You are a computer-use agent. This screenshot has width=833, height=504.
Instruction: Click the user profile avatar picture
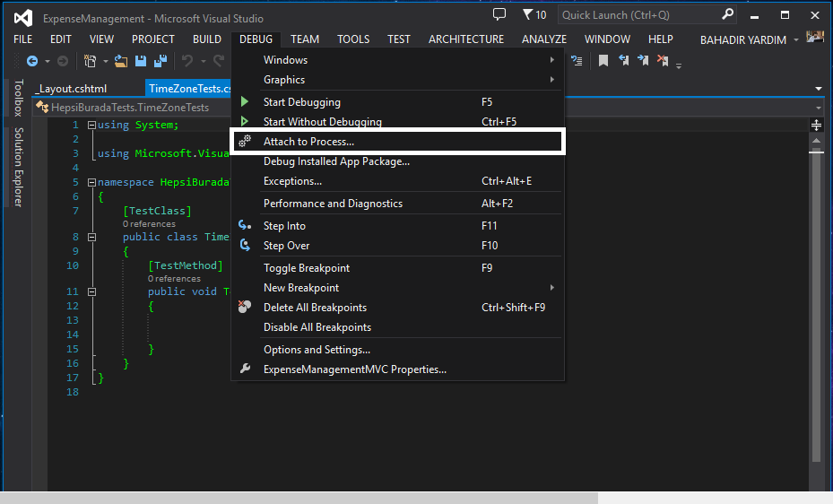coord(814,37)
